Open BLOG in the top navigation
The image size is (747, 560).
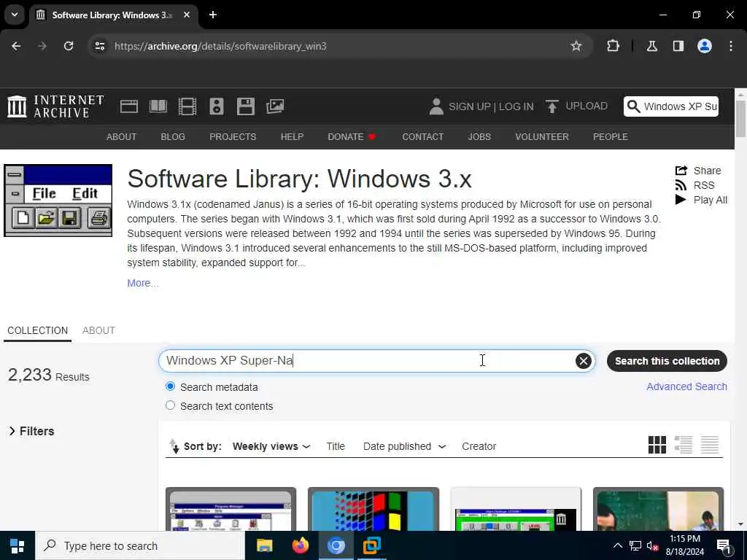click(x=173, y=136)
